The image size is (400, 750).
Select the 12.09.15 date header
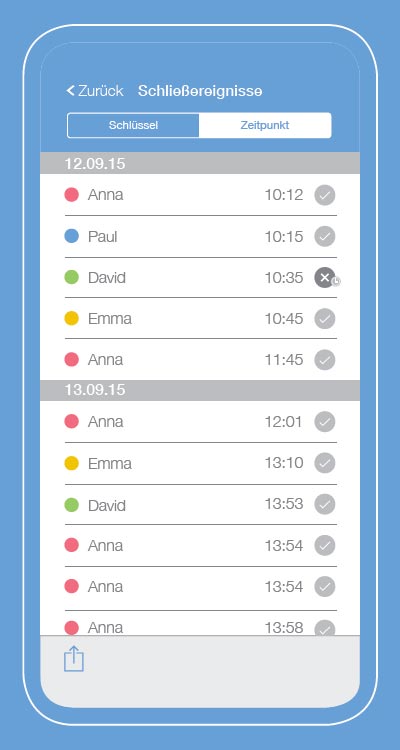coord(200,164)
